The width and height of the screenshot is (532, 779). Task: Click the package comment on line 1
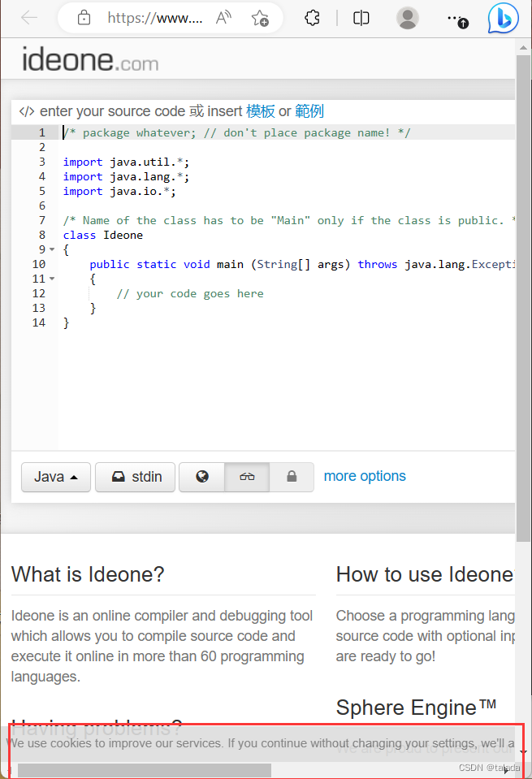coord(236,132)
